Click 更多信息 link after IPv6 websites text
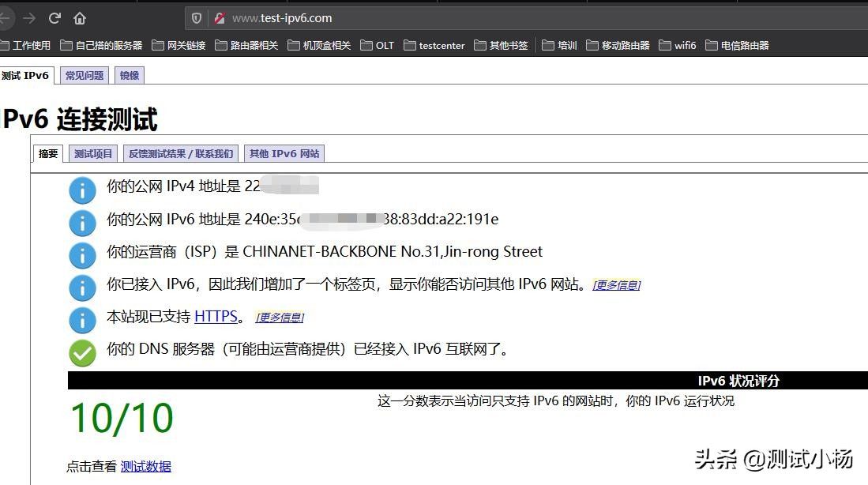868x485 pixels. (x=617, y=285)
